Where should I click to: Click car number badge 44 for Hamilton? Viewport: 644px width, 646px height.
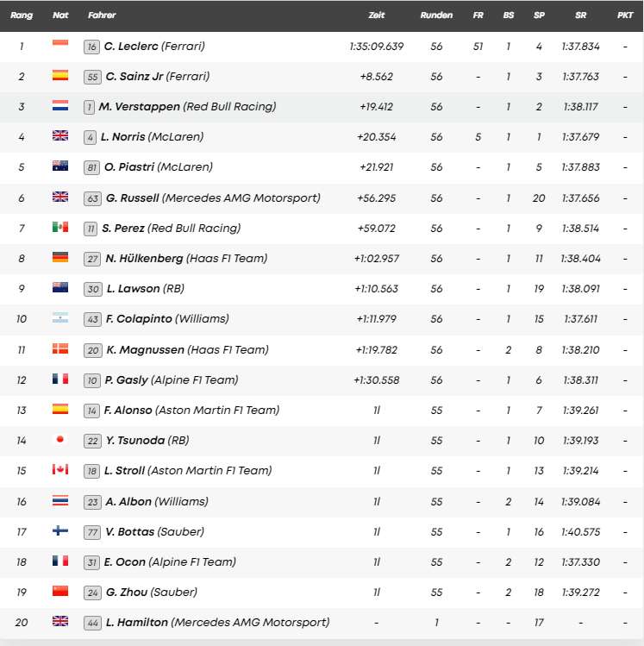click(91, 623)
